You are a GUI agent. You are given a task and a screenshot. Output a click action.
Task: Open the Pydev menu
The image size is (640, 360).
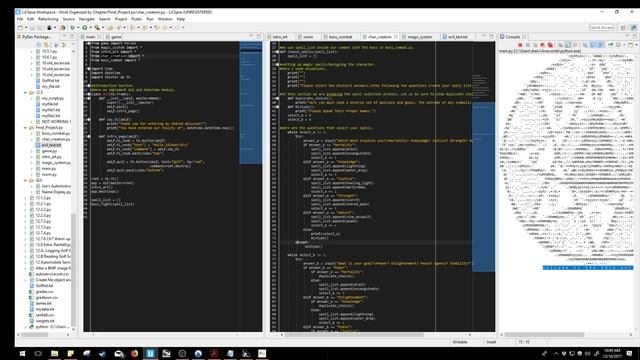click(137, 19)
